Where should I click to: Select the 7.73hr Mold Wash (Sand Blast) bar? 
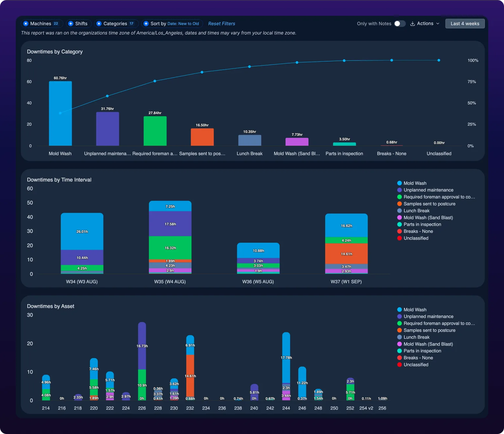297,142
